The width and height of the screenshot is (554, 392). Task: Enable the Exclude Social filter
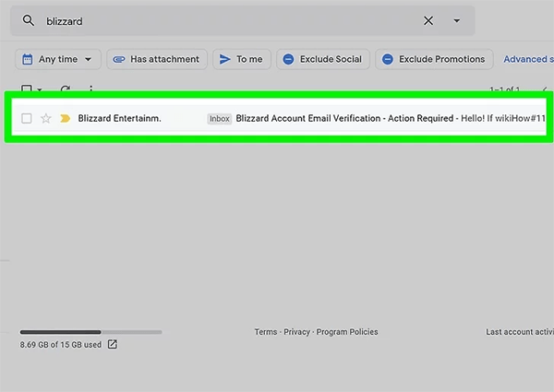(323, 59)
